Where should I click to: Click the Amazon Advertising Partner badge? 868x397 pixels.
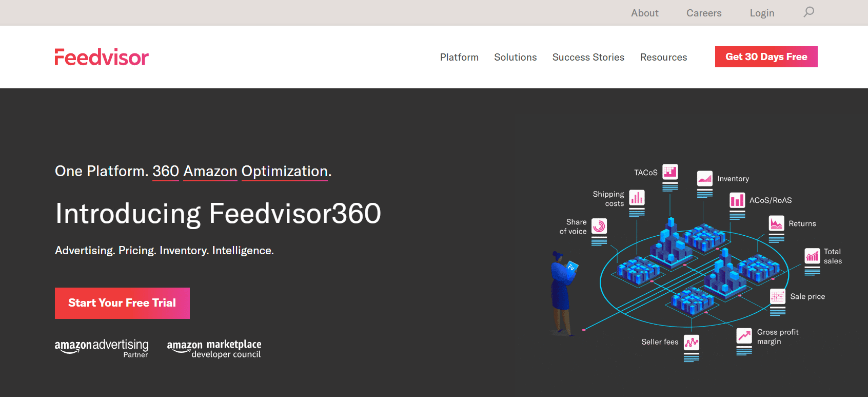pyautogui.click(x=102, y=348)
